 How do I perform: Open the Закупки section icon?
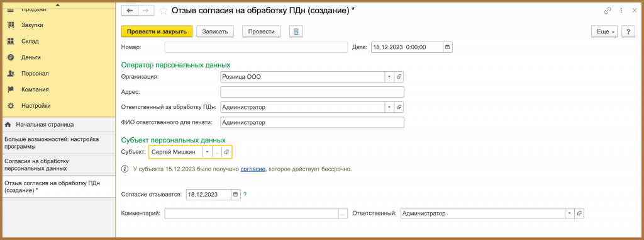11,25
